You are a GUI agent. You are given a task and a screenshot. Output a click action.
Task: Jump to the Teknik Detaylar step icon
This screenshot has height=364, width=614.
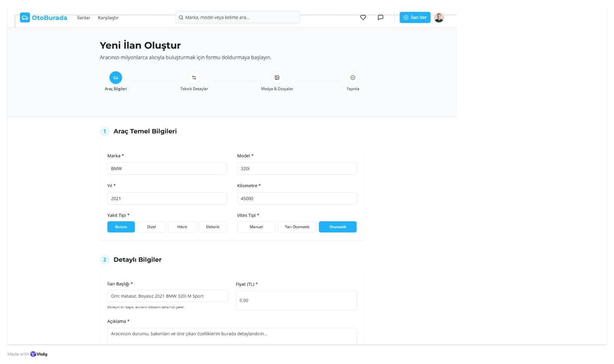click(194, 78)
